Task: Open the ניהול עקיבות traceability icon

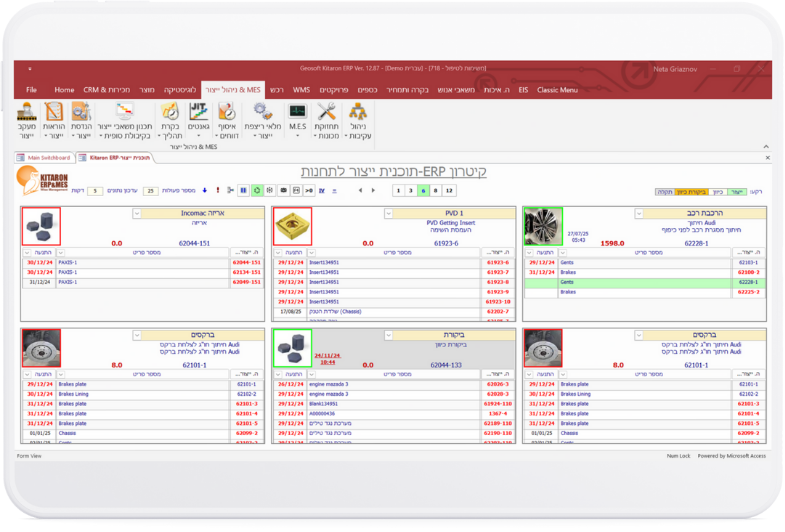Action: (x=357, y=121)
